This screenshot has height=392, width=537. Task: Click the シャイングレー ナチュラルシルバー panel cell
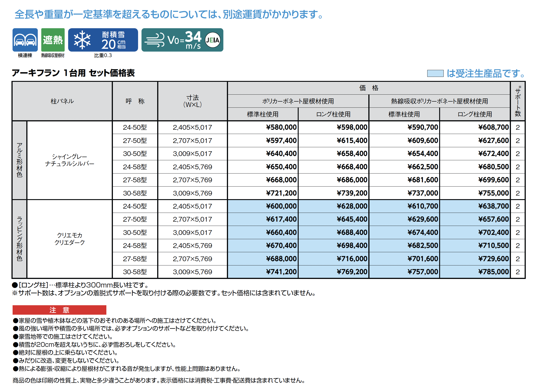69,160
